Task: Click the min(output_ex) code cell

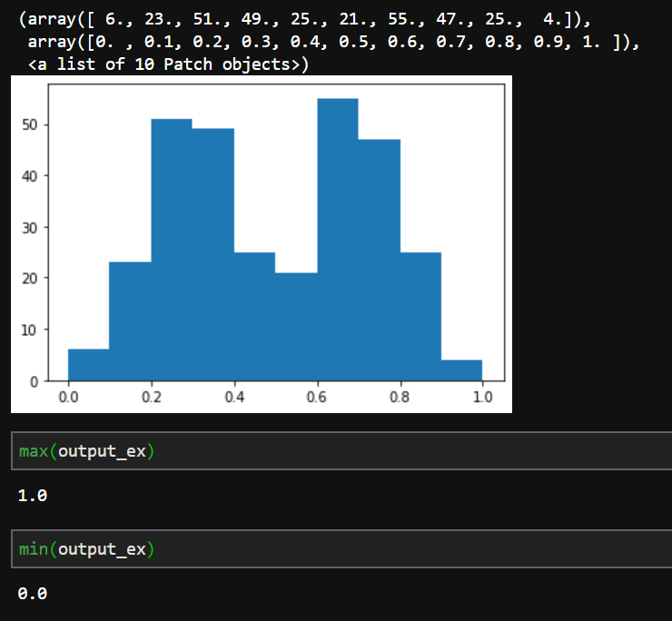Action: pyautogui.click(x=341, y=549)
